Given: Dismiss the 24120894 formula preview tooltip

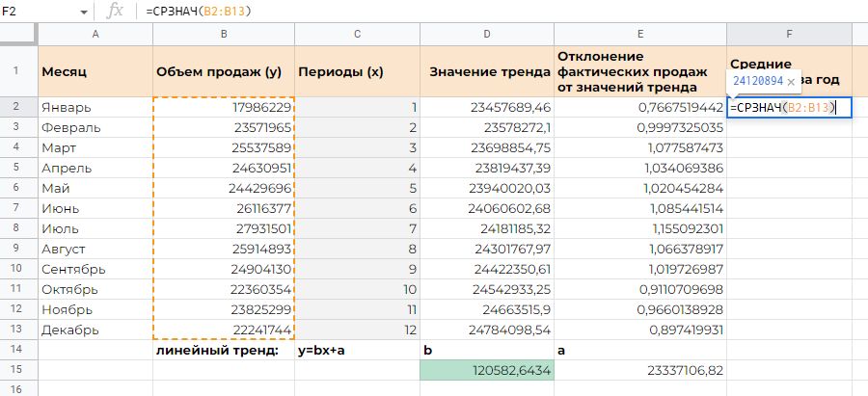Looking at the screenshot, I should pos(791,81).
